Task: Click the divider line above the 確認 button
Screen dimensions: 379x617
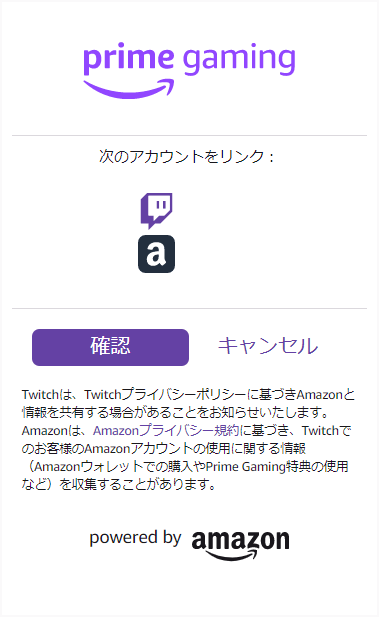Action: coord(189,308)
